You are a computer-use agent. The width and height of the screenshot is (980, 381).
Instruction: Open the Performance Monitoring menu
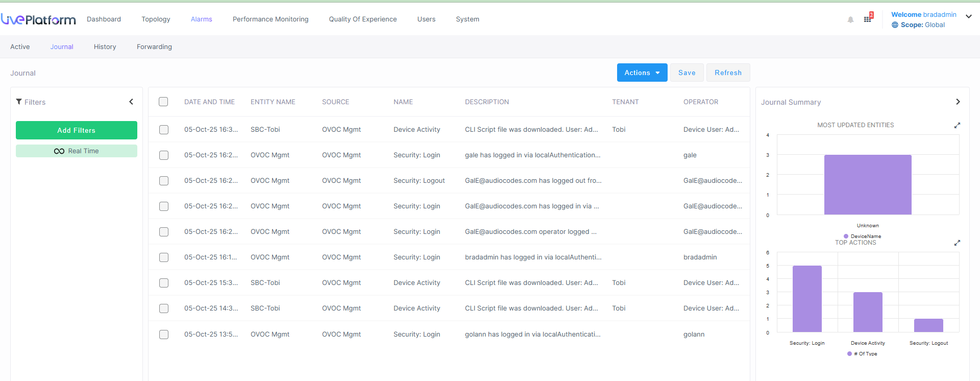click(271, 19)
